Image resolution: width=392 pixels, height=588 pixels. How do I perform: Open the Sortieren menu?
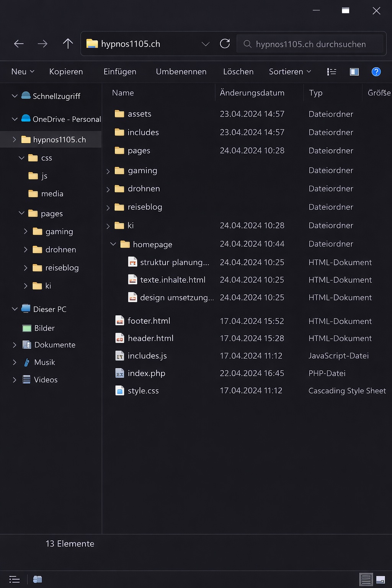click(290, 72)
